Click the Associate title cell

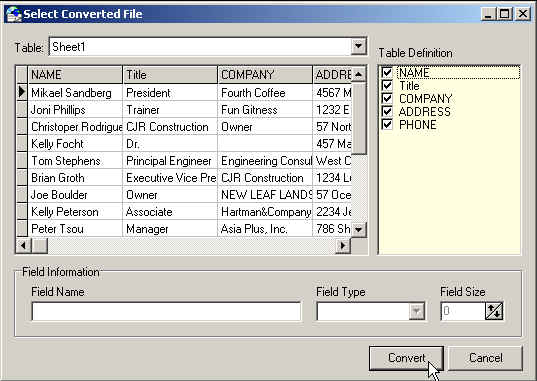click(170, 212)
